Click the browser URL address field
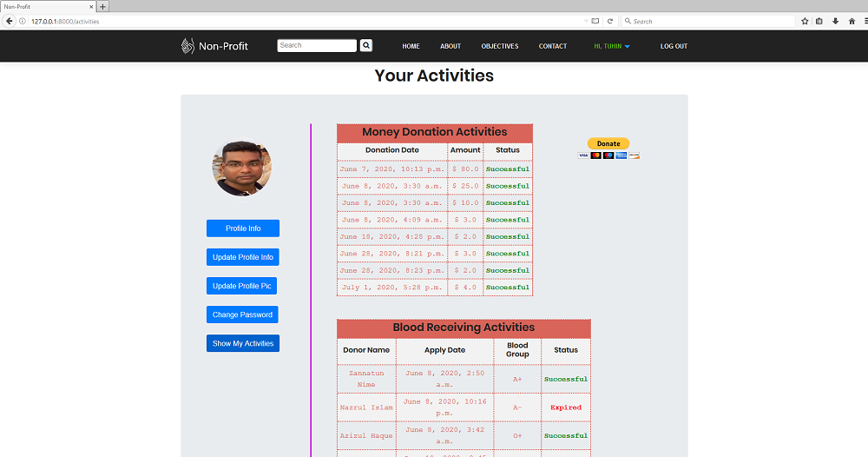 coord(305,21)
